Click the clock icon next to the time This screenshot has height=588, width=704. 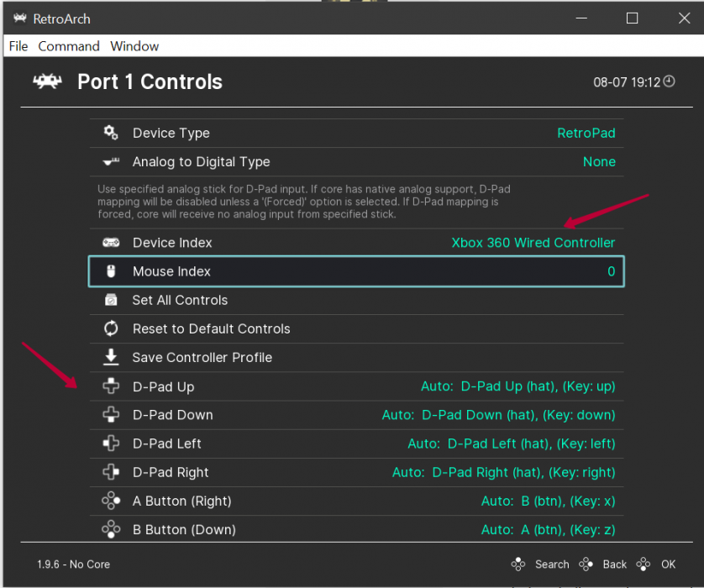[x=669, y=81]
